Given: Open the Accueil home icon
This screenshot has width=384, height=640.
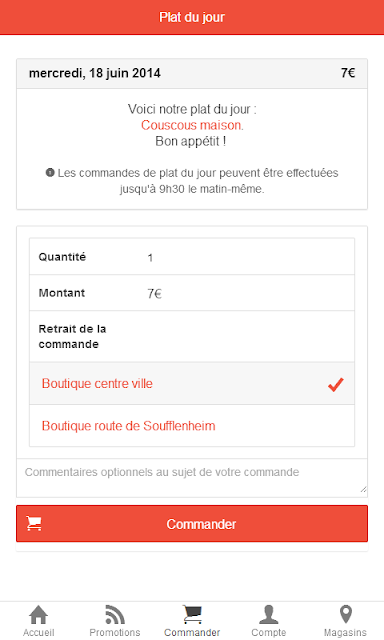Looking at the screenshot, I should point(38,615).
